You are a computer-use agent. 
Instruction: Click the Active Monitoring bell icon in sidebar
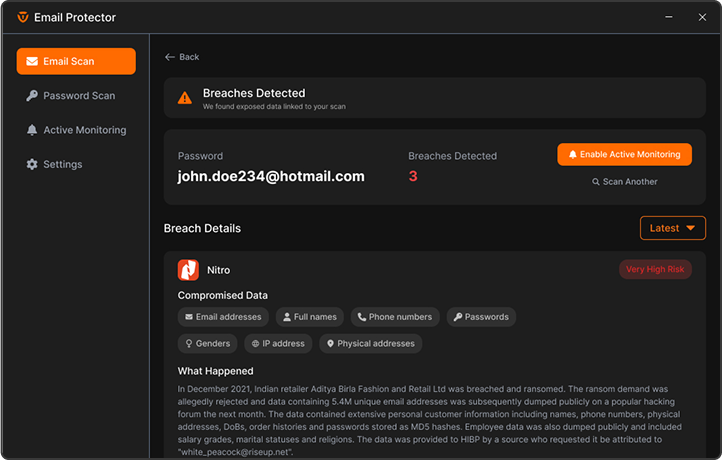(x=32, y=130)
